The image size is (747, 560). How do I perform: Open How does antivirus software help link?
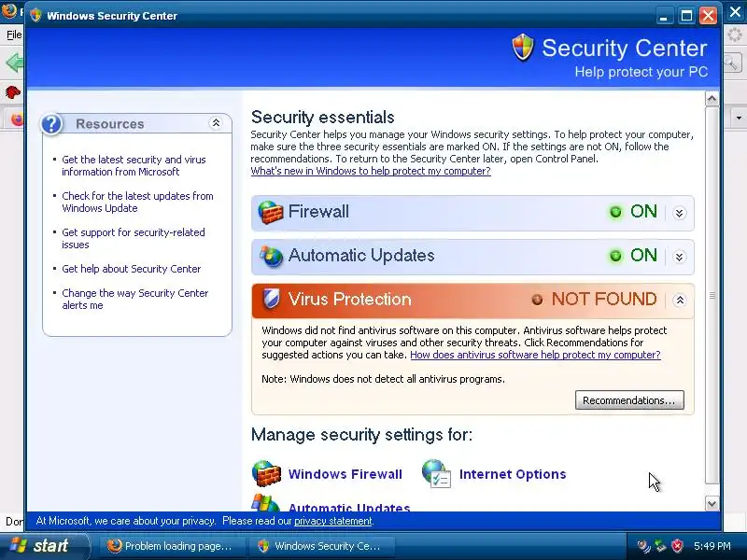[535, 355]
